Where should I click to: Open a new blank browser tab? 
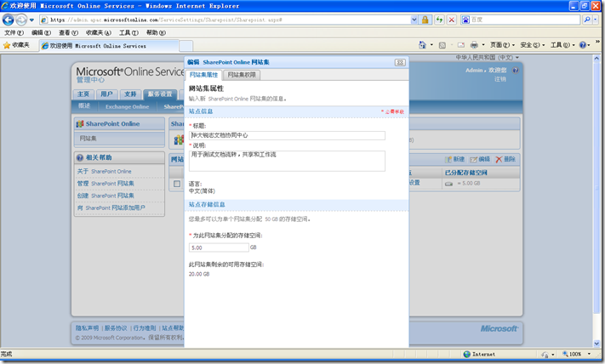[x=186, y=46]
